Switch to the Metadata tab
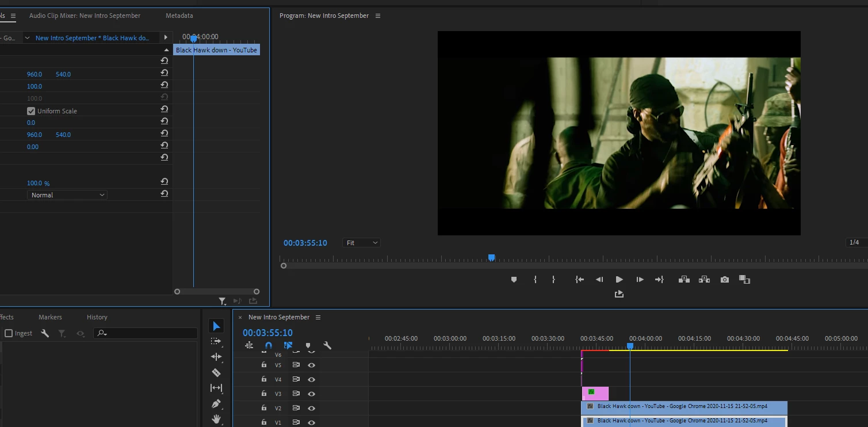Screen dimensions: 868x427 179,16
